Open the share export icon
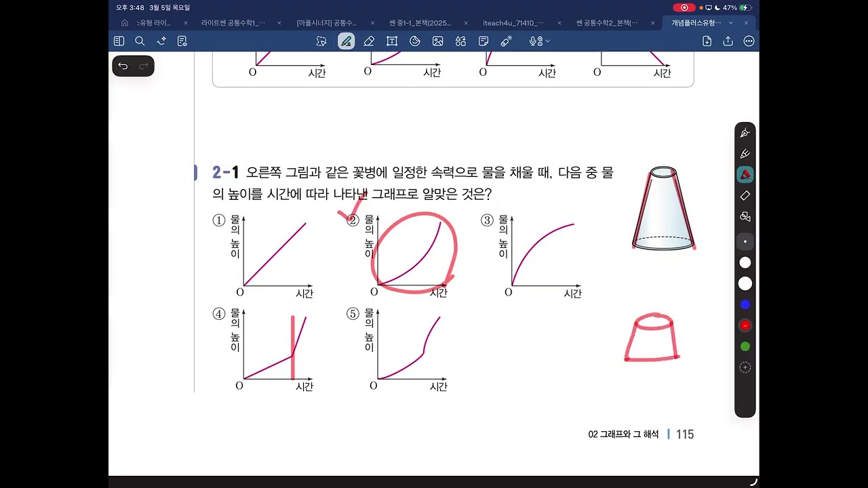 pyautogui.click(x=728, y=41)
